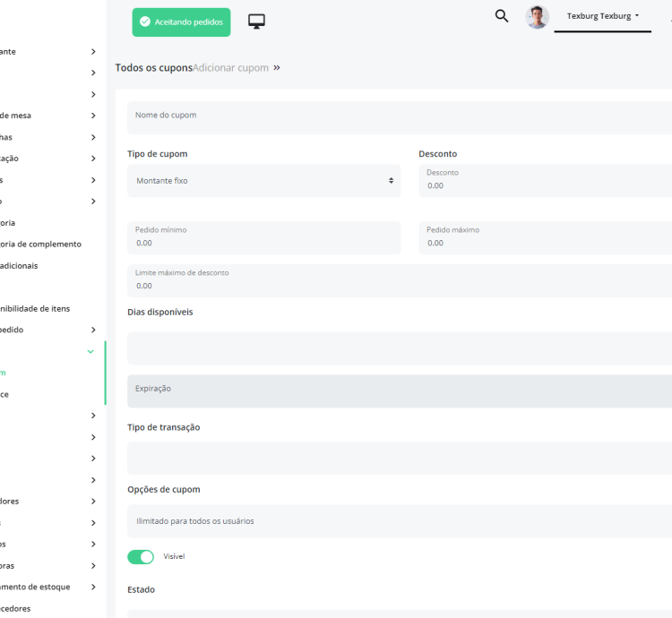The image size is (672, 618).
Task: Open the Tipo de transação selector
Action: point(400,458)
